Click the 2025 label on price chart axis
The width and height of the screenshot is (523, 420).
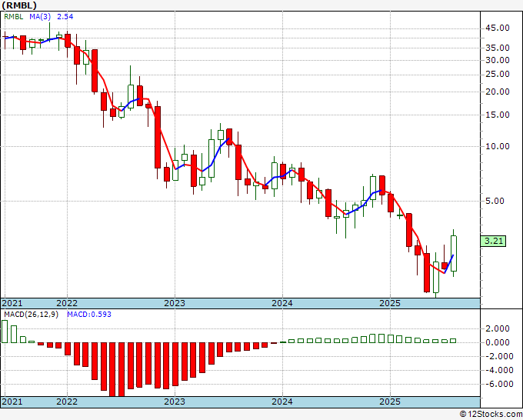390,303
